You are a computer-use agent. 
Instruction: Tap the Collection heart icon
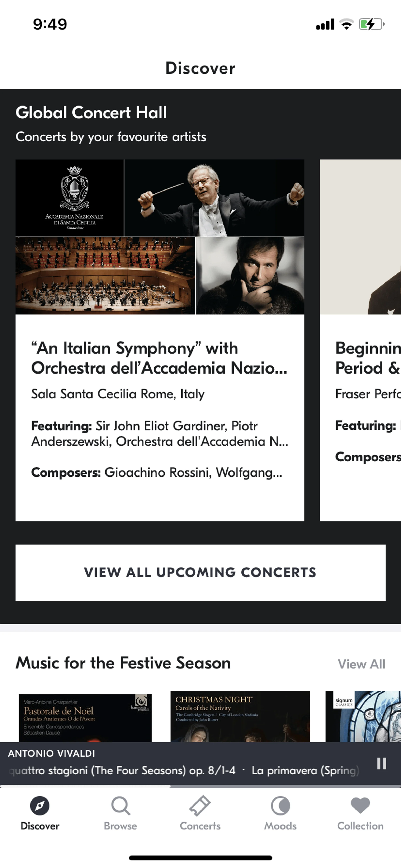(x=360, y=806)
